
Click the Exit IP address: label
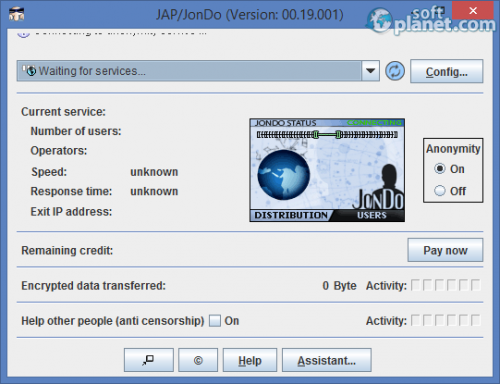(x=71, y=212)
